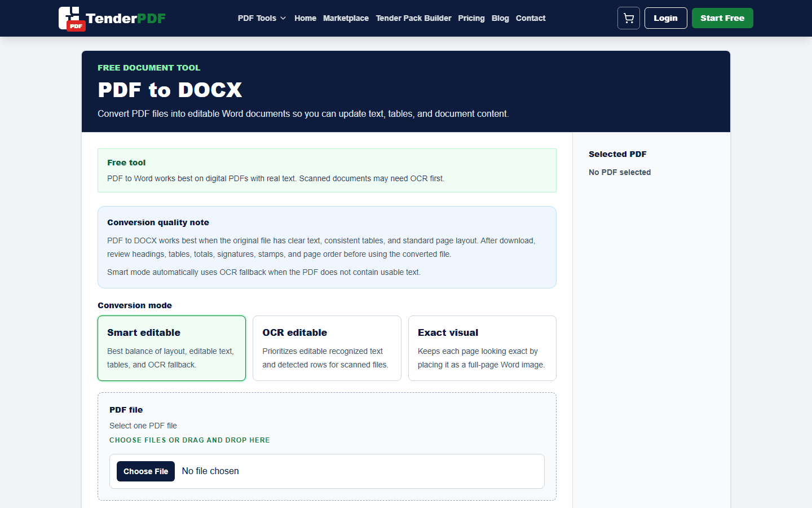Viewport: 812px width, 508px height.
Task: Click the 'FREE DOCUMENT TOOL' label
Action: (x=149, y=68)
